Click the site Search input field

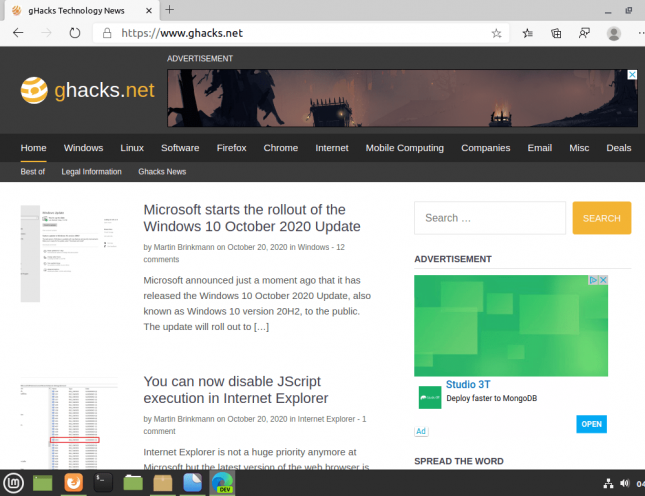coord(490,218)
